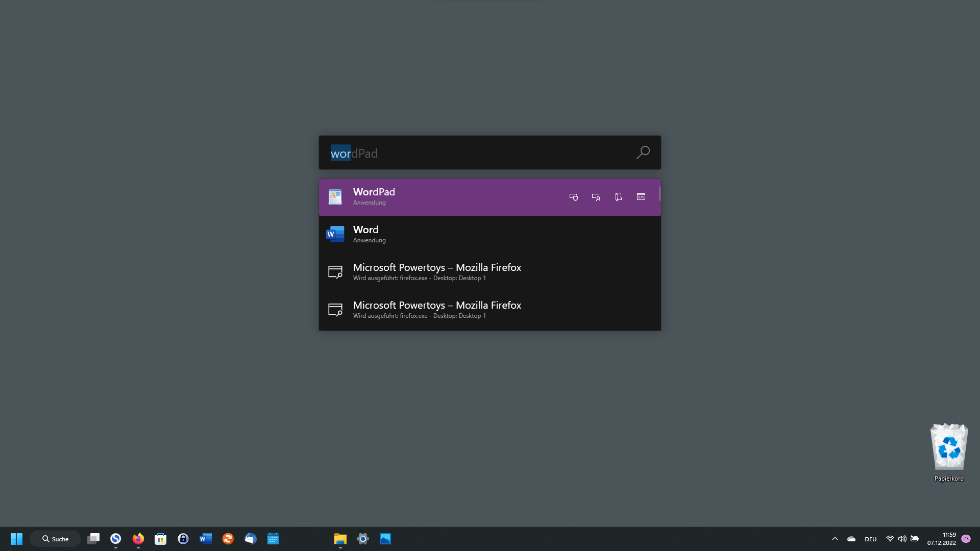The image size is (980, 551).
Task: Click the Wi-Fi network tray icon
Action: [x=890, y=539]
